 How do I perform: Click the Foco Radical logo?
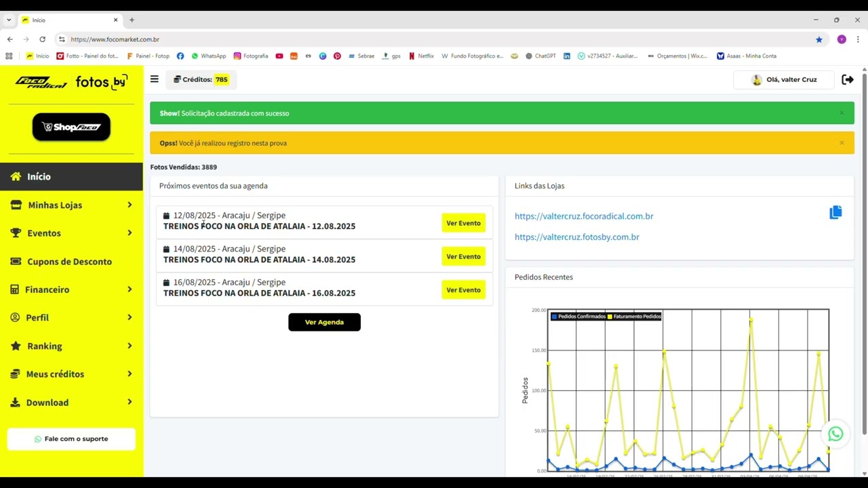tap(41, 83)
